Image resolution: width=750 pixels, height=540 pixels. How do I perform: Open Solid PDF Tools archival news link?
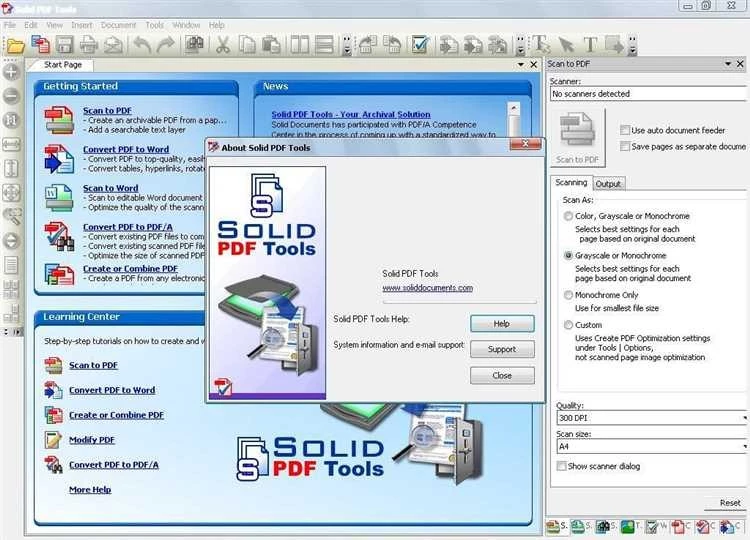point(351,114)
